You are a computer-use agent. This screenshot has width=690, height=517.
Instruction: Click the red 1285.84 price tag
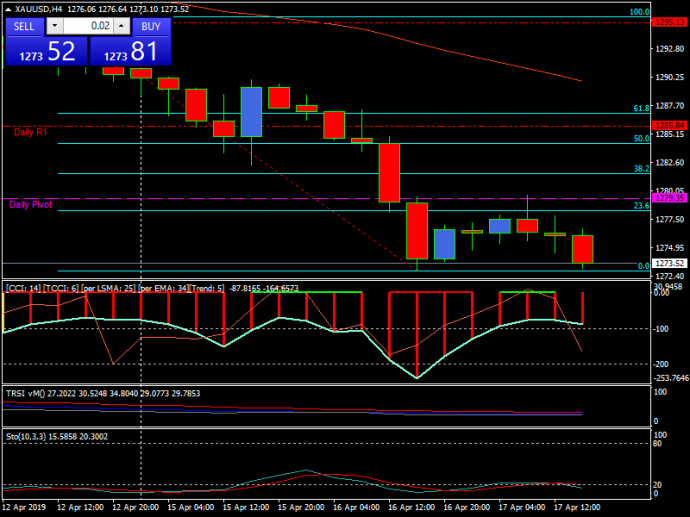666,125
